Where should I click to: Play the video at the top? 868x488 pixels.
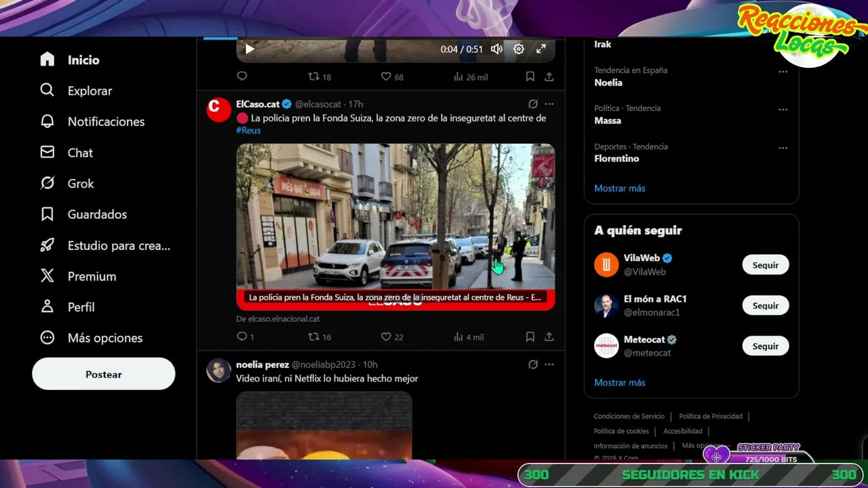point(250,49)
